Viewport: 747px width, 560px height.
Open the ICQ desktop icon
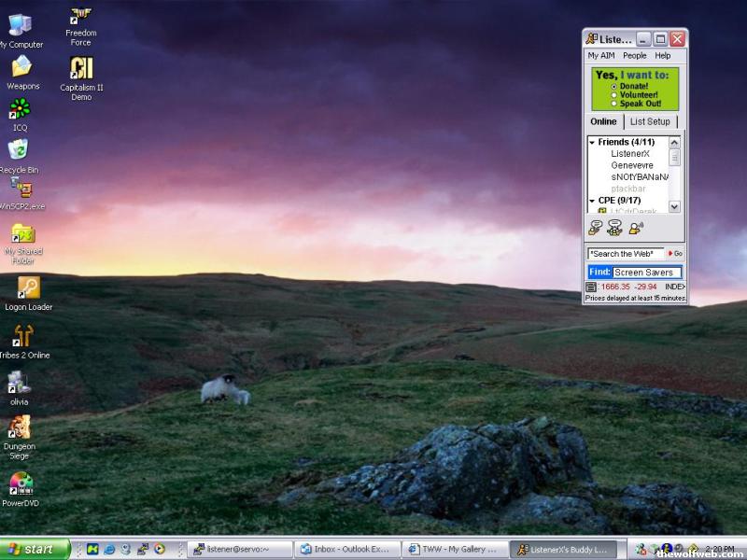coord(20,110)
